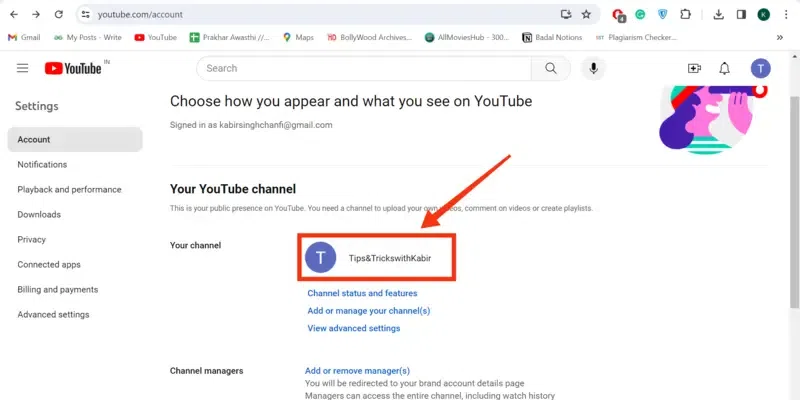800x400 pixels.
Task: View site information icon in address bar
Action: tap(86, 14)
